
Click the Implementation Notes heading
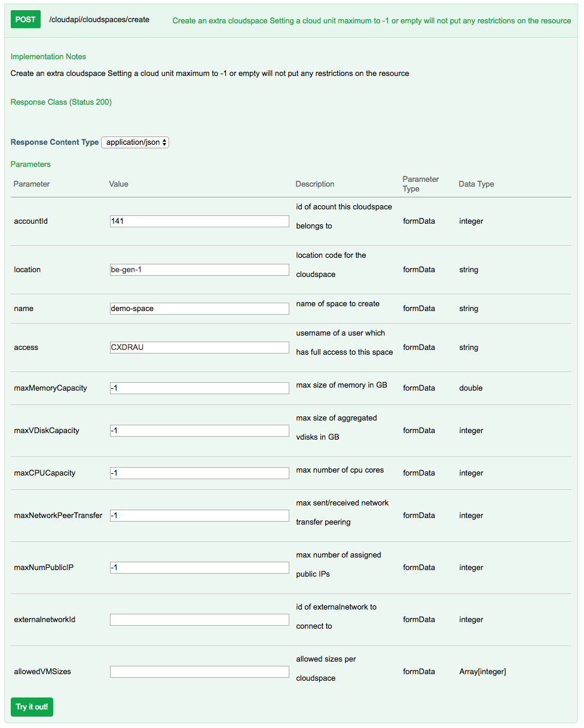tap(48, 57)
